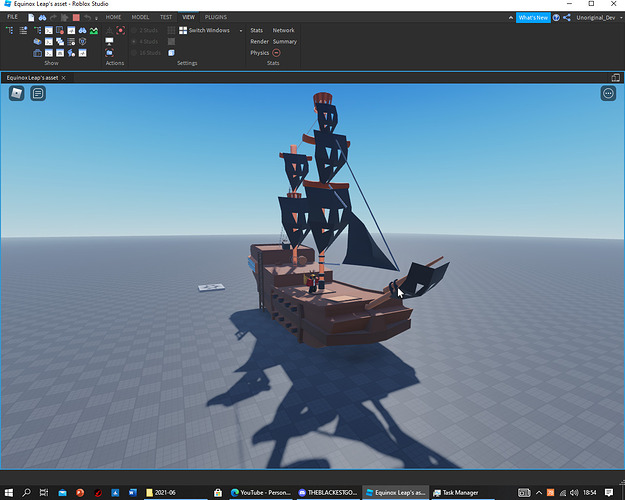Image resolution: width=625 pixels, height=500 pixels.
Task: Click the View Selector icon in Actions
Action: pyautogui.click(x=109, y=30)
